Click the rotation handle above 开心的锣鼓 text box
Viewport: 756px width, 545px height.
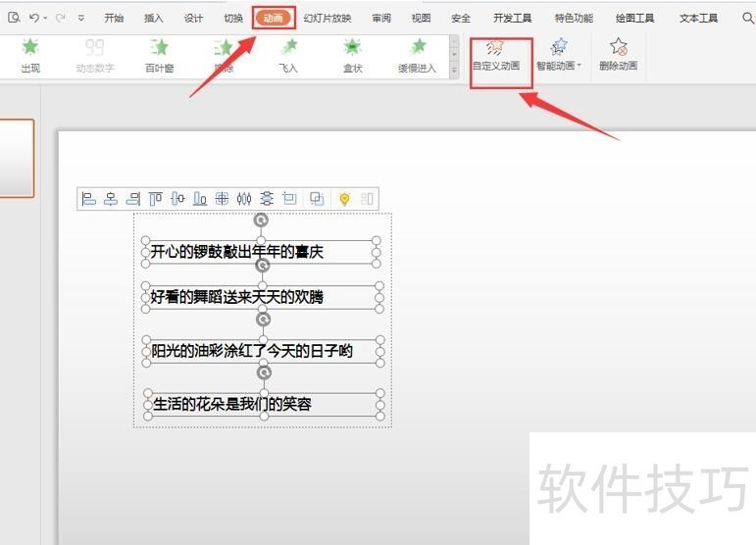point(261,221)
